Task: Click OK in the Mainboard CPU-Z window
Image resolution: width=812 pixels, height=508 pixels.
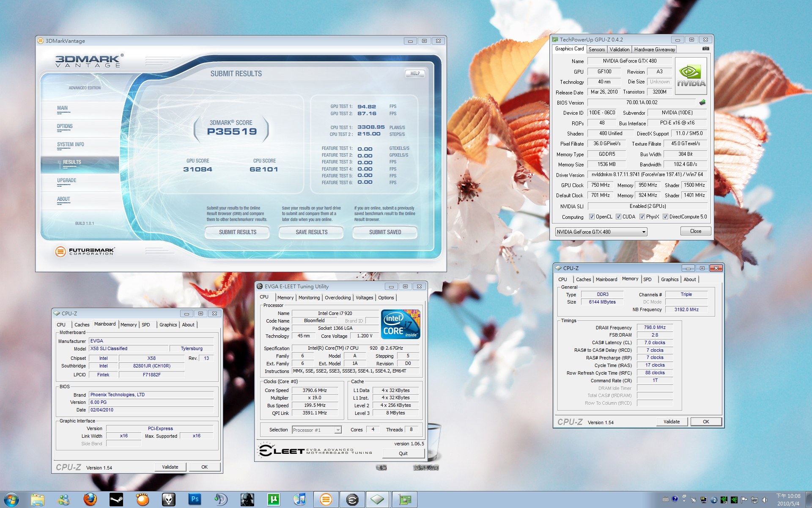Action: click(204, 467)
